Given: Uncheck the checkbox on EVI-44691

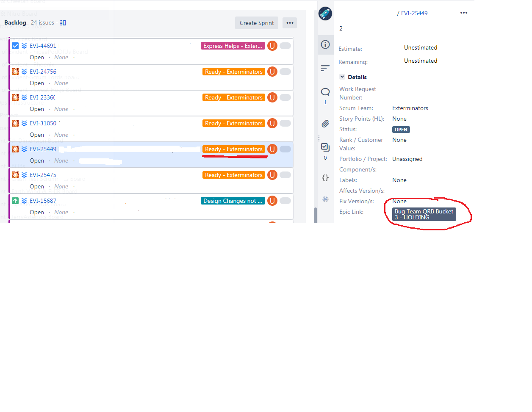Looking at the screenshot, I should point(15,45).
